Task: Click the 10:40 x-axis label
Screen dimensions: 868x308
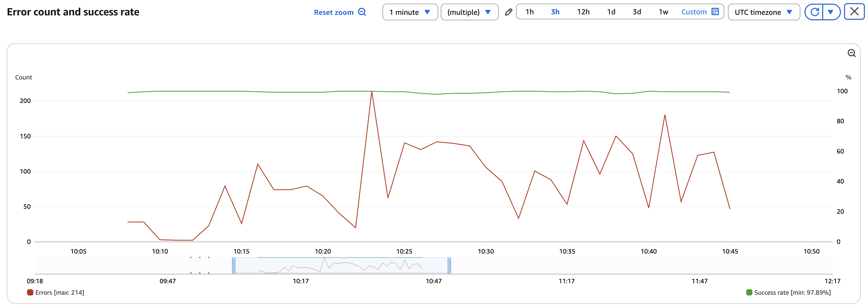Action: click(x=648, y=251)
